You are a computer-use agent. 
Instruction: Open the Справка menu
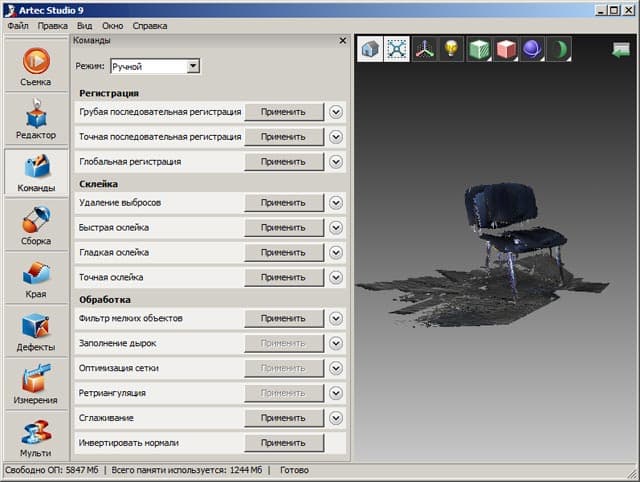click(150, 26)
